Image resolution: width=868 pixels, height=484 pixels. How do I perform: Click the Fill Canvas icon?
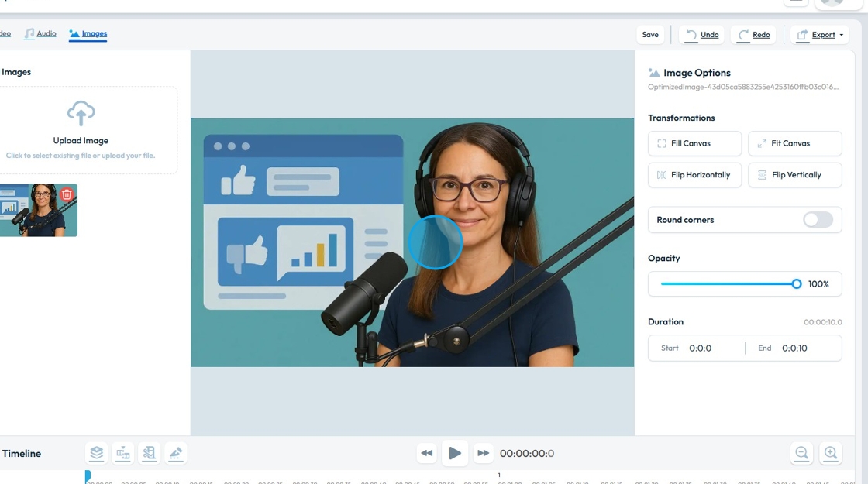click(662, 143)
